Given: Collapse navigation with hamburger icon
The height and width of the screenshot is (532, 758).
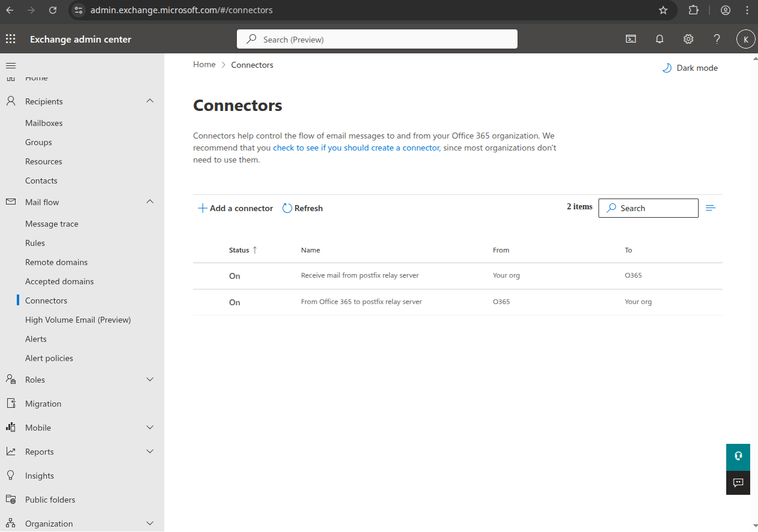Looking at the screenshot, I should coord(11,65).
